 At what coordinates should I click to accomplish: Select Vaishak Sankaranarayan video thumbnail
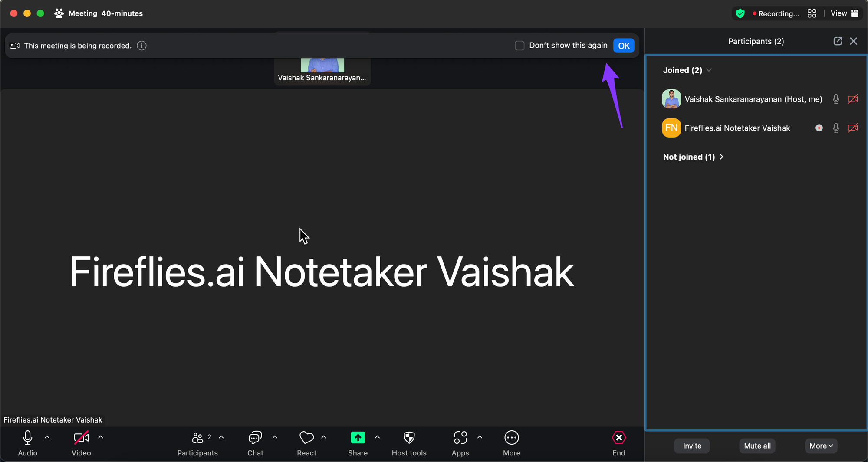point(322,72)
